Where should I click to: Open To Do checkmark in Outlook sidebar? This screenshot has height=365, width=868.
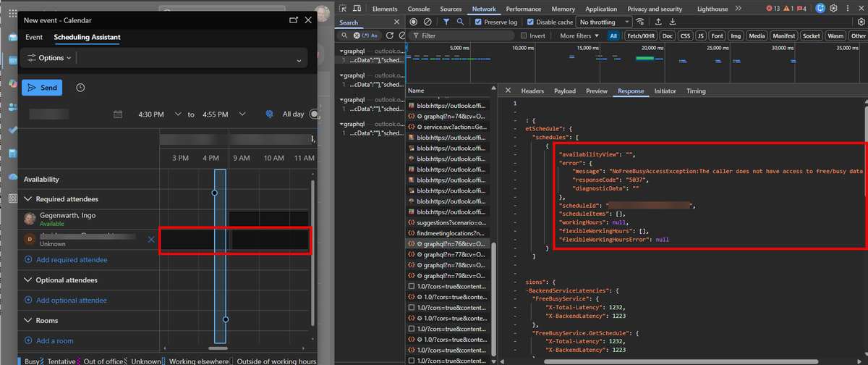point(12,130)
